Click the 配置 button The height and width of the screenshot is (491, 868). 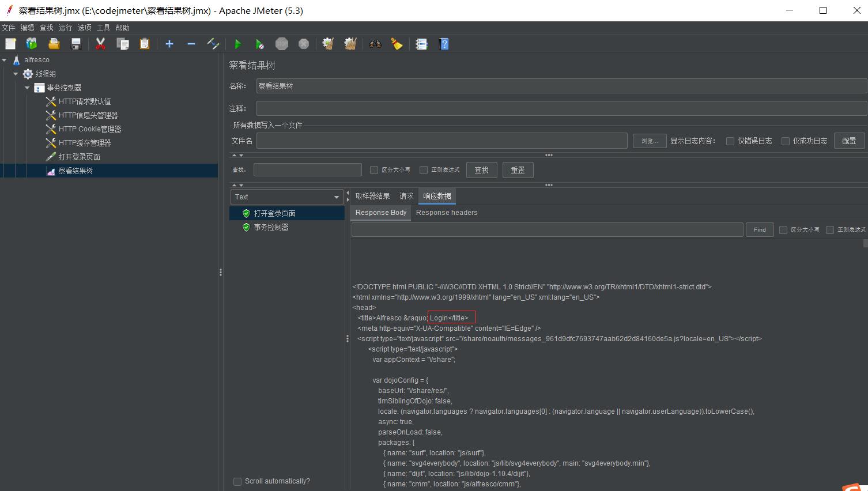click(x=849, y=141)
